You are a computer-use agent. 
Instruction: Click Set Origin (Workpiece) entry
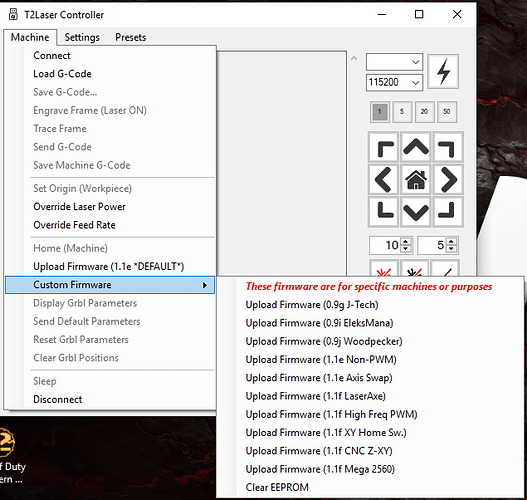(110, 188)
